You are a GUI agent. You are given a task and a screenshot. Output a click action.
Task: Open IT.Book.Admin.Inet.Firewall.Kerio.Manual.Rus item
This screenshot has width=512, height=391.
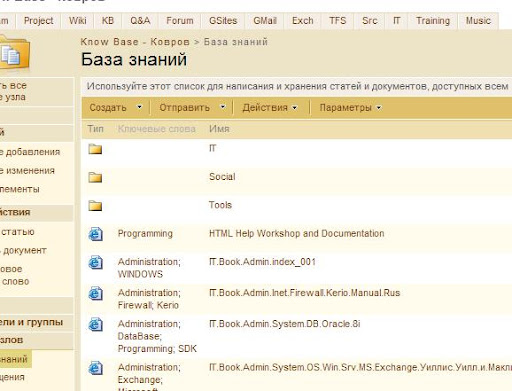(x=304, y=293)
